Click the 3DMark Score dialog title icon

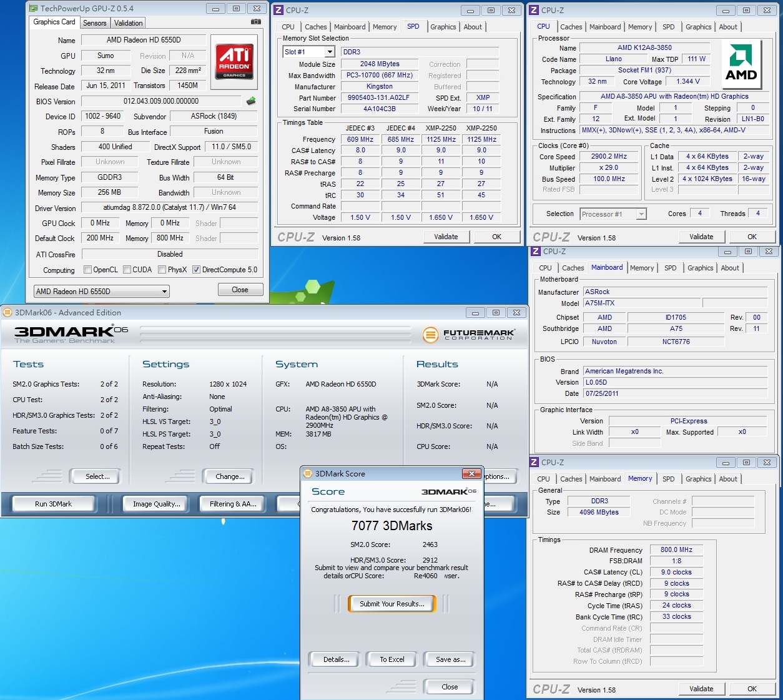click(x=308, y=474)
